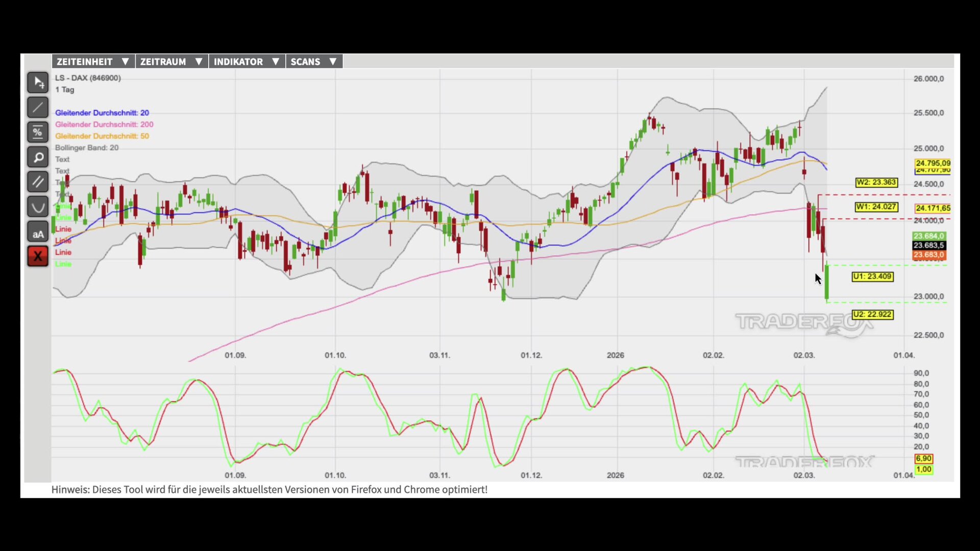
Task: Select the U1: 23.409 support label
Action: 872,277
